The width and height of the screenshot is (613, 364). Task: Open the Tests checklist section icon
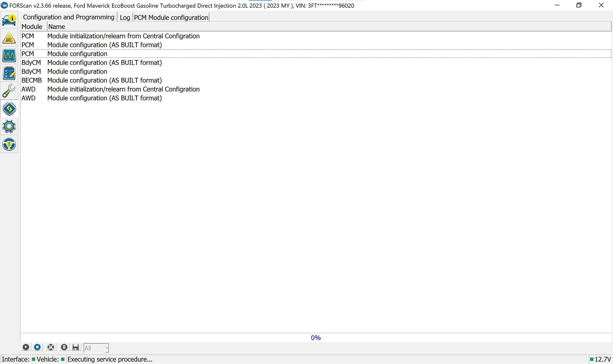click(9, 74)
